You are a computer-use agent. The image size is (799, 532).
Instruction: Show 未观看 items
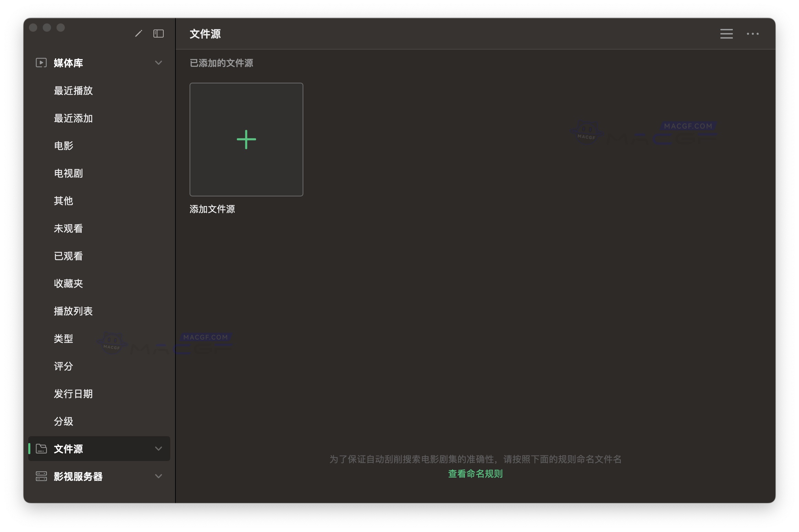[x=68, y=228]
